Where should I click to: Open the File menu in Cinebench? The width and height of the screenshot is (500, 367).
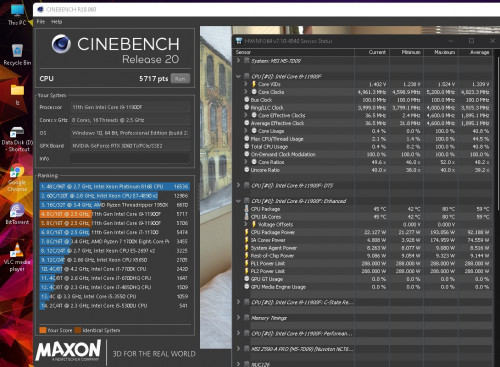pyautogui.click(x=41, y=22)
